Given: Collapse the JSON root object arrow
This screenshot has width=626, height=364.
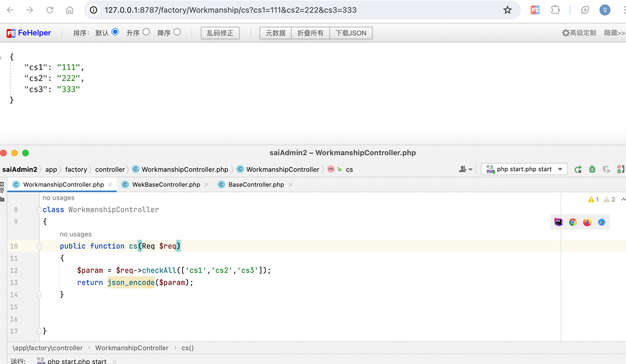Looking at the screenshot, I should coord(1,57).
